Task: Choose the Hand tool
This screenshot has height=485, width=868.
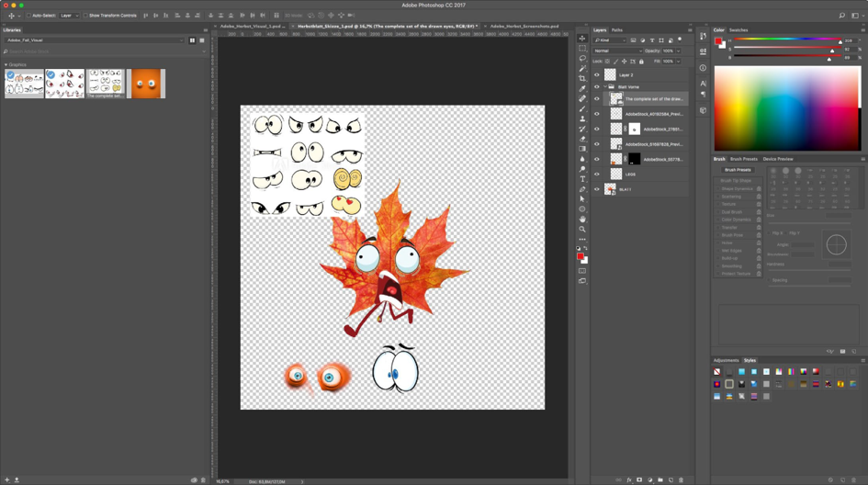Action: [x=582, y=220]
